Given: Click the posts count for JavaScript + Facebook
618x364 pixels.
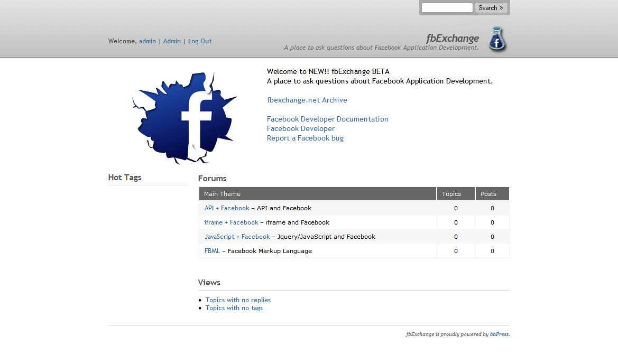Looking at the screenshot, I should [x=492, y=237].
